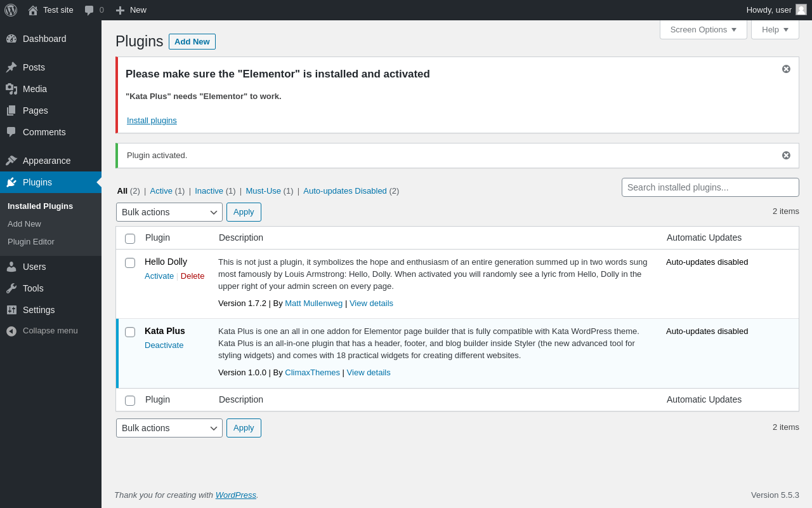
Task: Click the Comments icon in sidebar
Action: click(x=11, y=132)
